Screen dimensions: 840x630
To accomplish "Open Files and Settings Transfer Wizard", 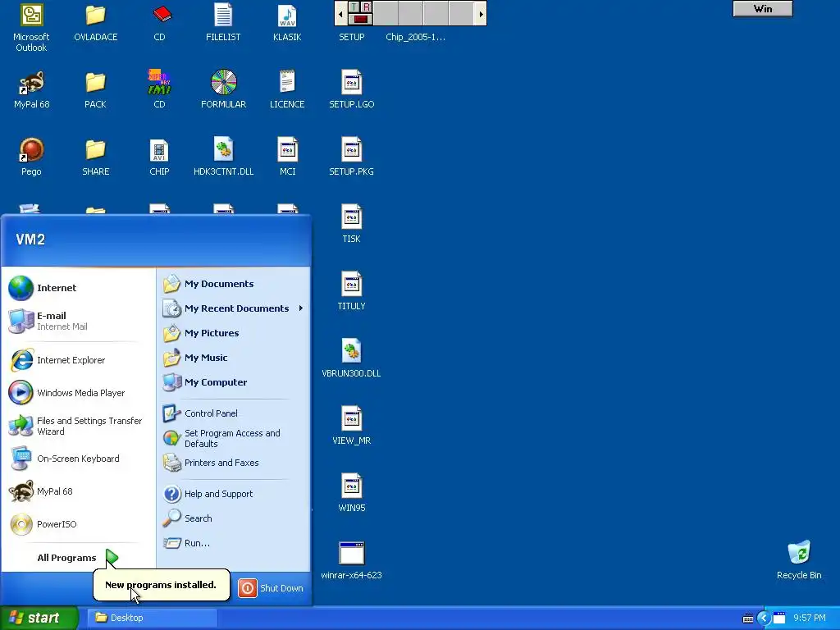I will point(78,426).
